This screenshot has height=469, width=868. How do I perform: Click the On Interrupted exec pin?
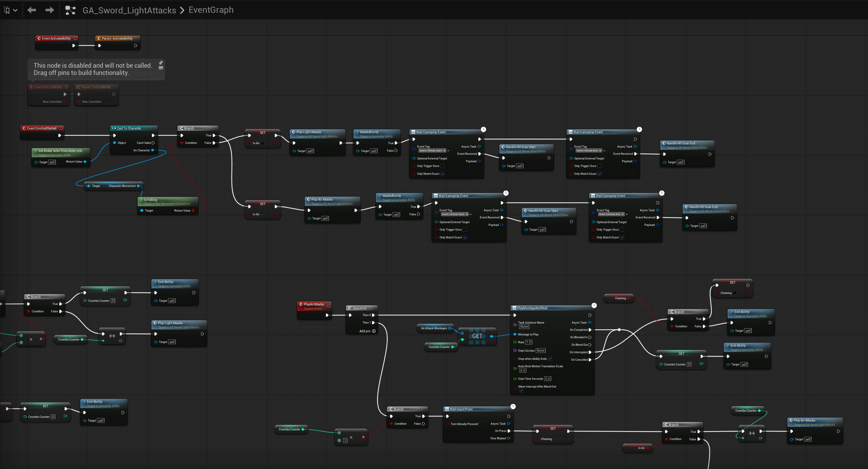pos(590,352)
